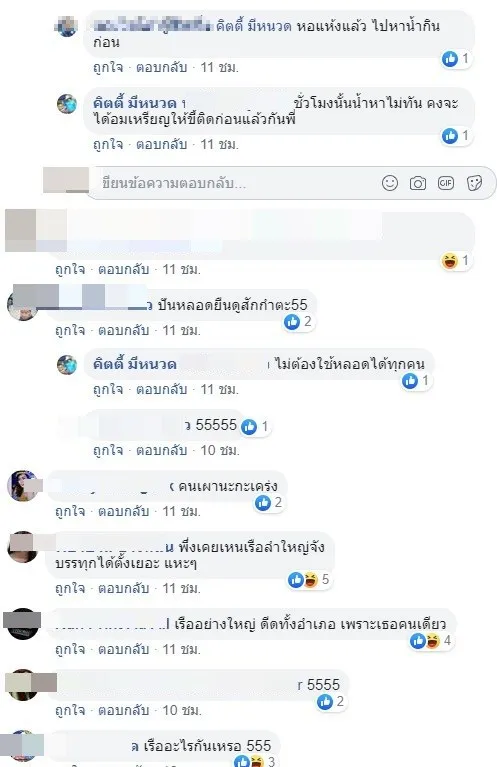Open GIF selector in reply box
The image size is (497, 767).
point(446,183)
